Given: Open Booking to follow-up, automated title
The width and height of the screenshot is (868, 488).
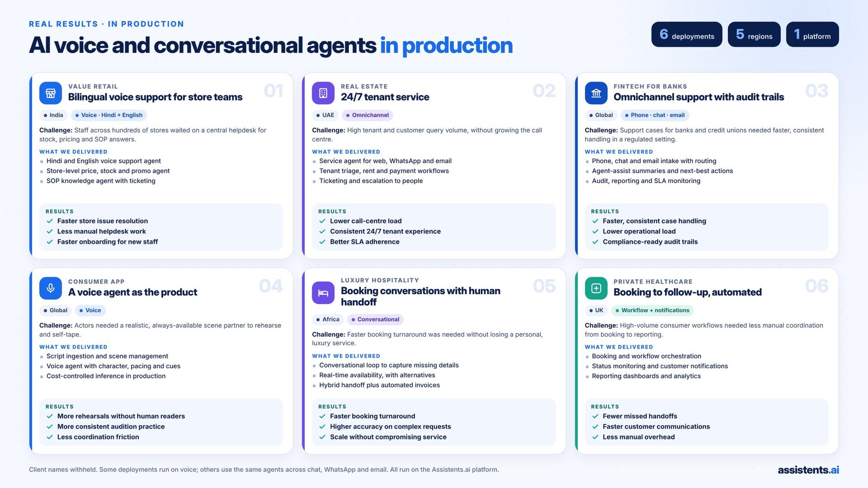Looking at the screenshot, I should click(688, 292).
